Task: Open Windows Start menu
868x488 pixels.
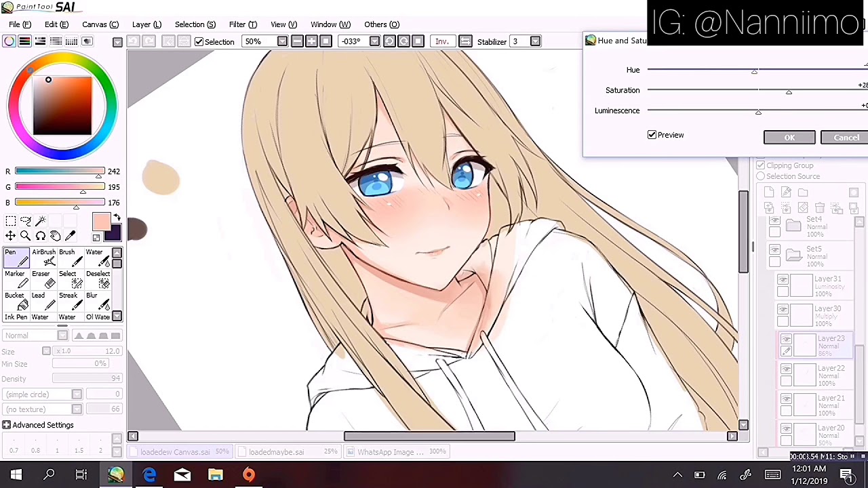Action: [16, 475]
